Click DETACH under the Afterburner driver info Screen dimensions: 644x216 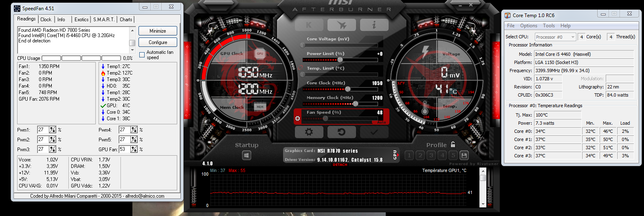click(x=340, y=165)
